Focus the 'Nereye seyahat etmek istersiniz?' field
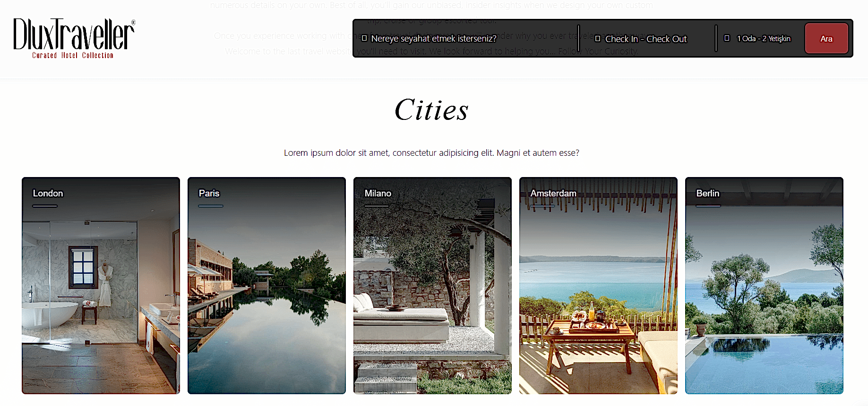Viewport: 868px width, 406px height. (433, 39)
